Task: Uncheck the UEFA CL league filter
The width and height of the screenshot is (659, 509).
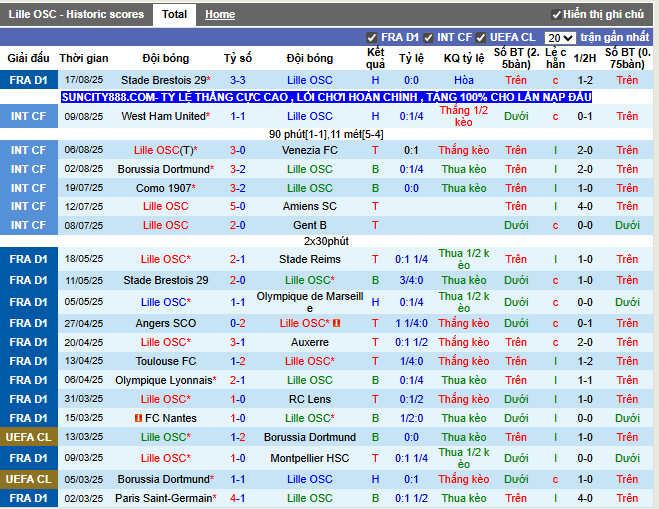Action: pyautogui.click(x=480, y=38)
